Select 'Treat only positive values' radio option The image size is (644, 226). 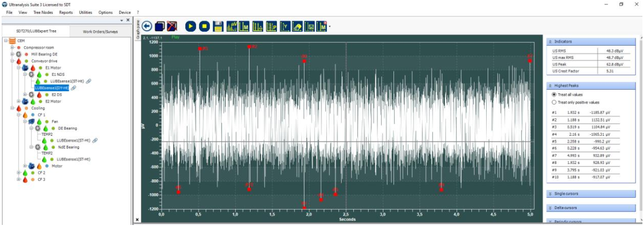click(554, 102)
